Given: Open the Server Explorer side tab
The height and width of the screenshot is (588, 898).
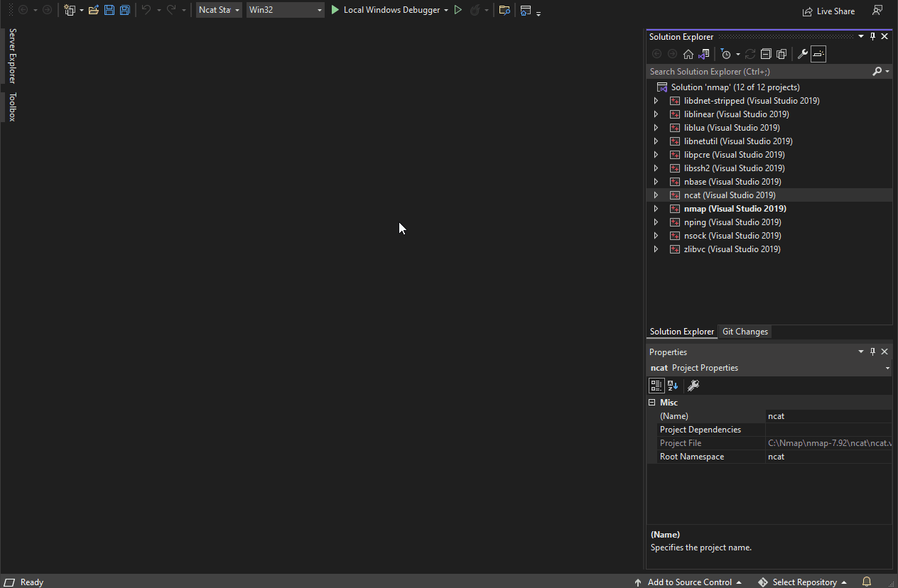Looking at the screenshot, I should [x=12, y=56].
